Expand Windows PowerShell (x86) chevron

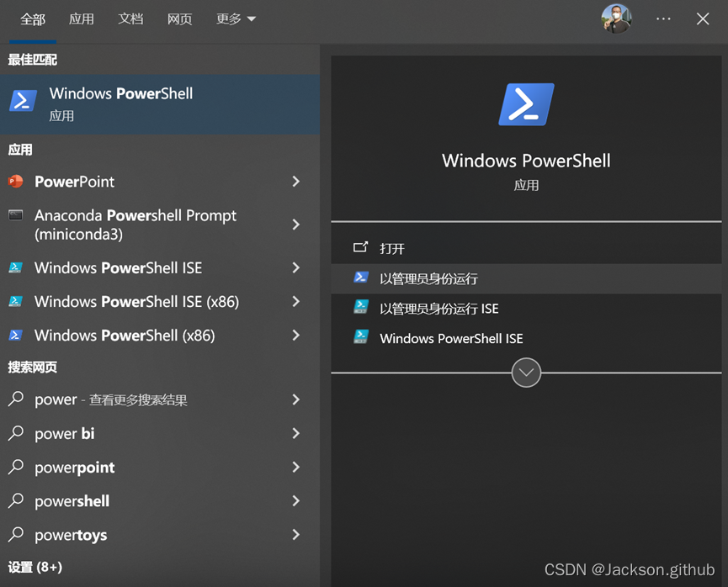[x=295, y=335]
